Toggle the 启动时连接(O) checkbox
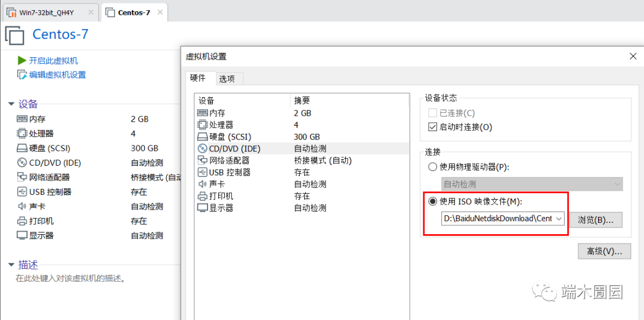 pyautogui.click(x=432, y=127)
